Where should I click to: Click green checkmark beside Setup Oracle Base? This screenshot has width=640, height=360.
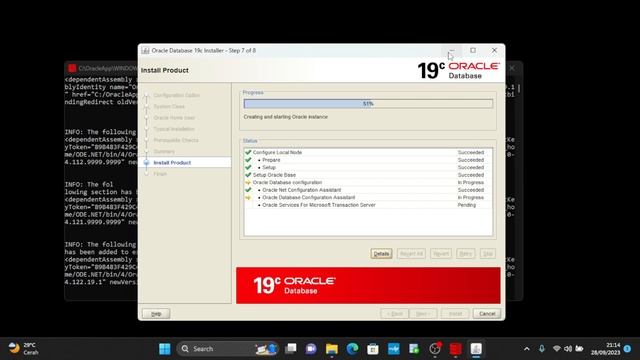[248, 175]
